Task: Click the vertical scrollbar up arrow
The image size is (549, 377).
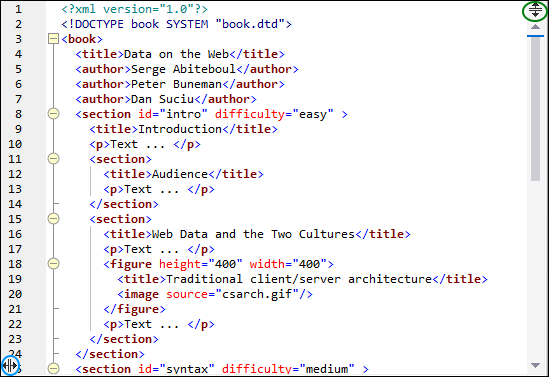Action: pos(535,27)
